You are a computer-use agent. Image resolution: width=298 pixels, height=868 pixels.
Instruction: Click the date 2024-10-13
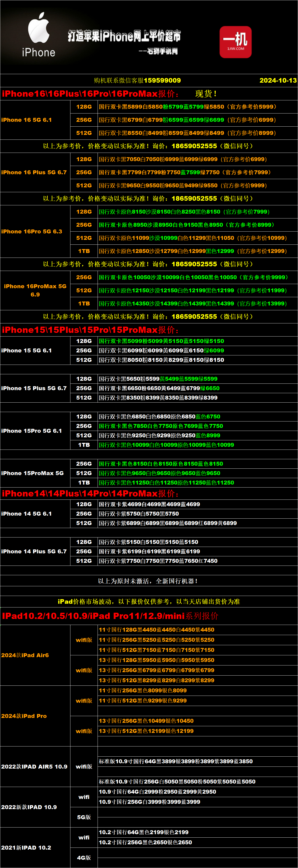point(278,81)
